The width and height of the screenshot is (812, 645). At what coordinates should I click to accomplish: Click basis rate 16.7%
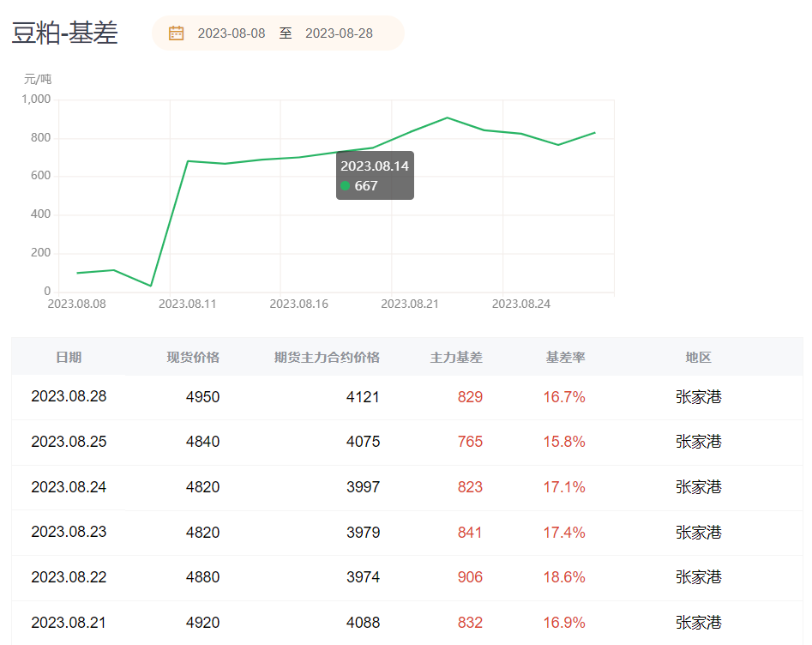click(x=564, y=397)
